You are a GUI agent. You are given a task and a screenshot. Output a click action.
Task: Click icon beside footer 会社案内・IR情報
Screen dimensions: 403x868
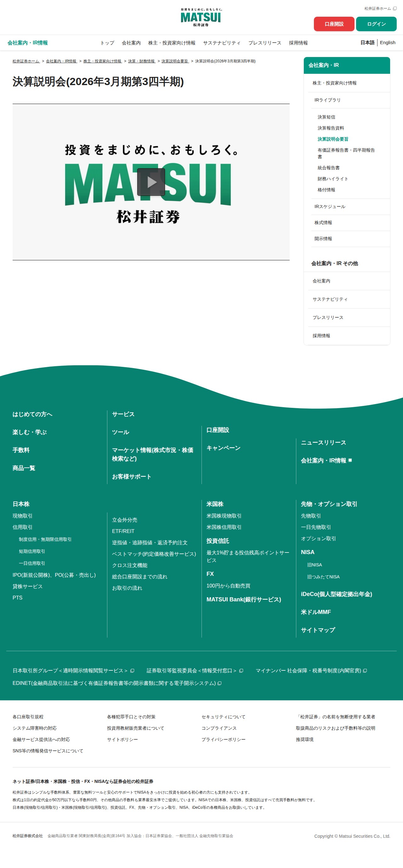coord(350,460)
